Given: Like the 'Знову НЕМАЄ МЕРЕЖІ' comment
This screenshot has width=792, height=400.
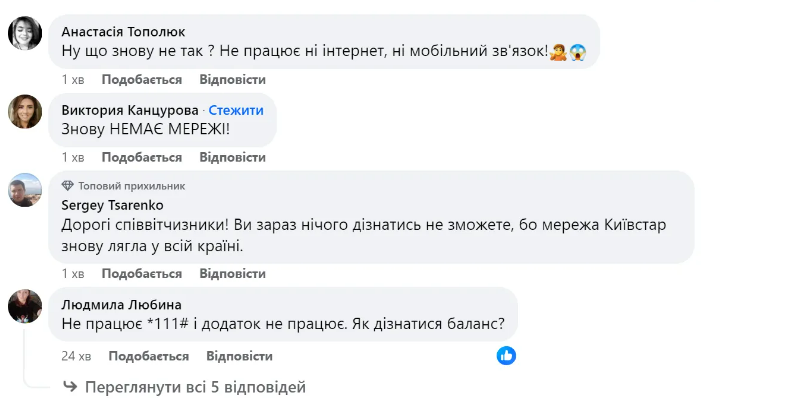Looking at the screenshot, I should point(141,157).
